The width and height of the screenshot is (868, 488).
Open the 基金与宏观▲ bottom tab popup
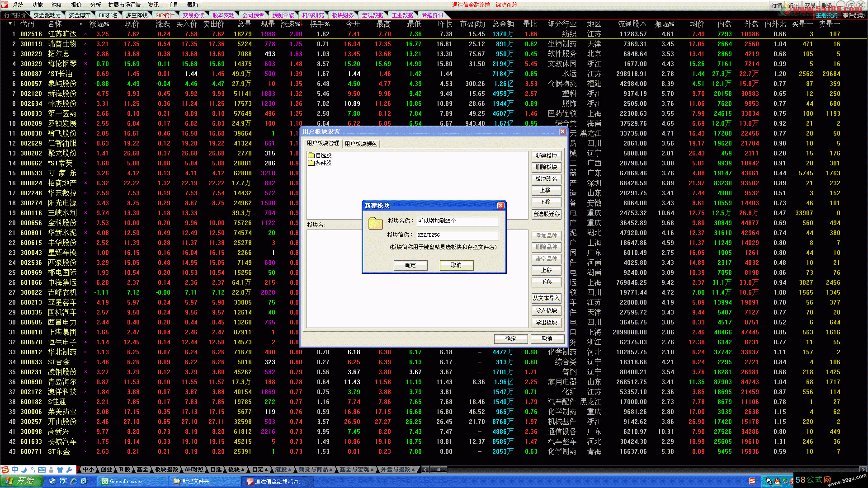click(x=357, y=469)
